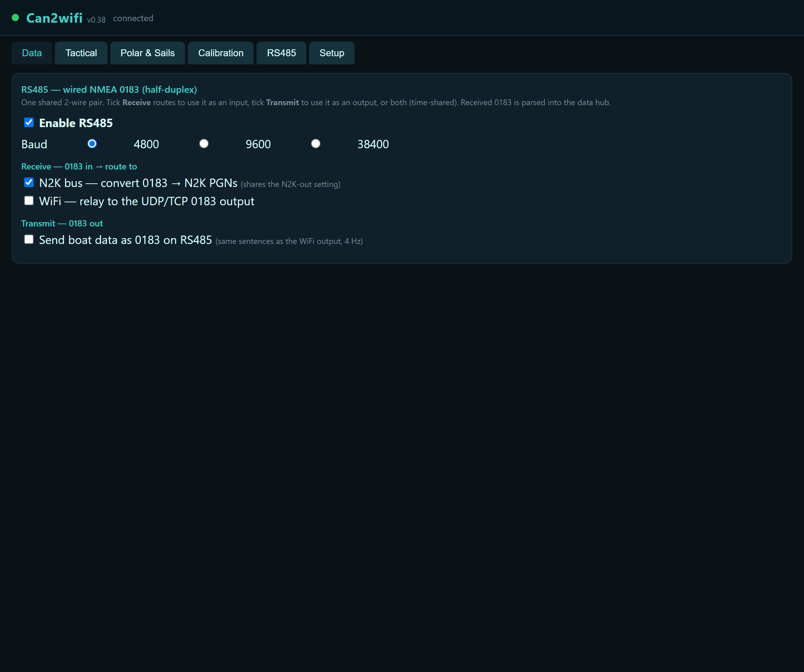Click the v0.38 version label
The width and height of the screenshot is (804, 672).
pyautogui.click(x=96, y=20)
